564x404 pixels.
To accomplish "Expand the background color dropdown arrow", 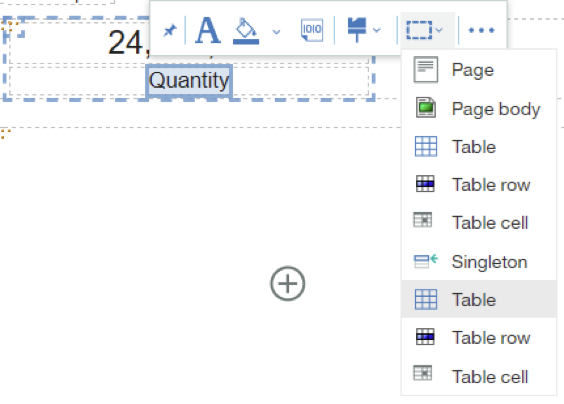I will click(x=276, y=32).
